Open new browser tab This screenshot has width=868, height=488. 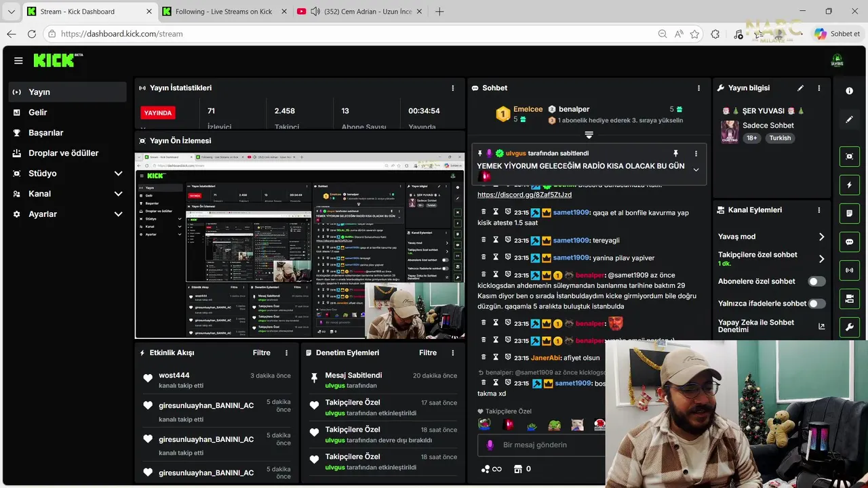(439, 12)
